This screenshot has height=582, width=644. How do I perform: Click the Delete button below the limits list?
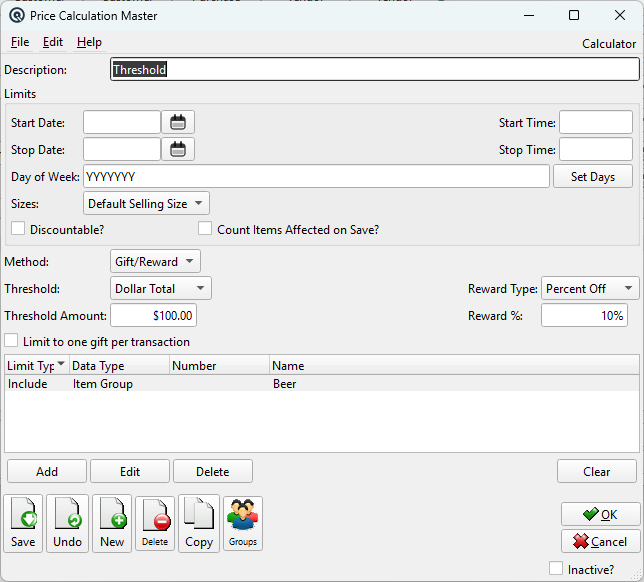tap(213, 472)
